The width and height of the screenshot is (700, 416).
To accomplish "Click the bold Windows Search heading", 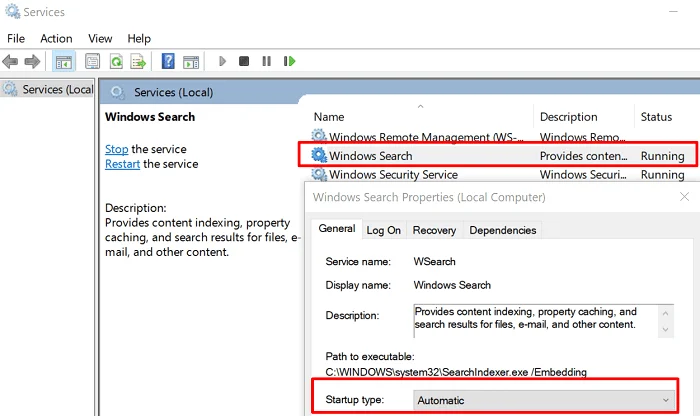I will 150,117.
